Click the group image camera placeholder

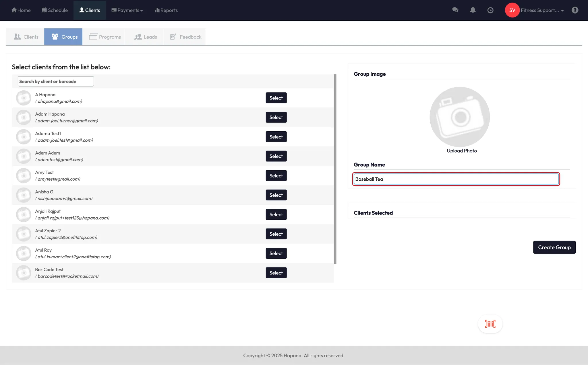pos(460,117)
